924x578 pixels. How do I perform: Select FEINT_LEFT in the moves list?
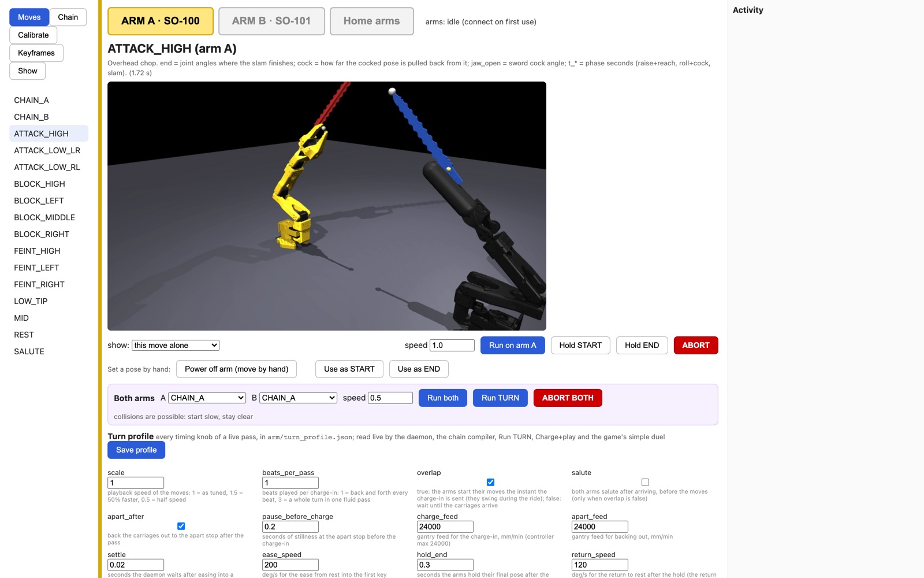[x=49, y=268]
